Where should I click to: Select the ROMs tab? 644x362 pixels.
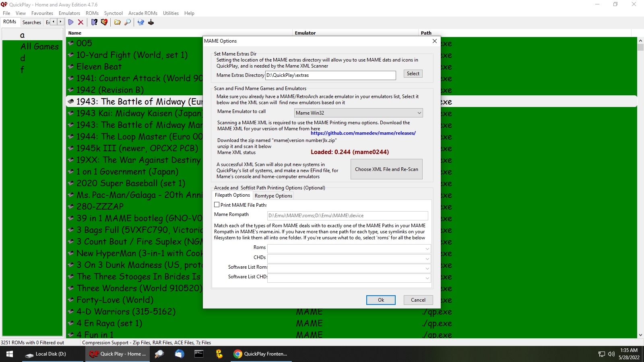coord(10,22)
